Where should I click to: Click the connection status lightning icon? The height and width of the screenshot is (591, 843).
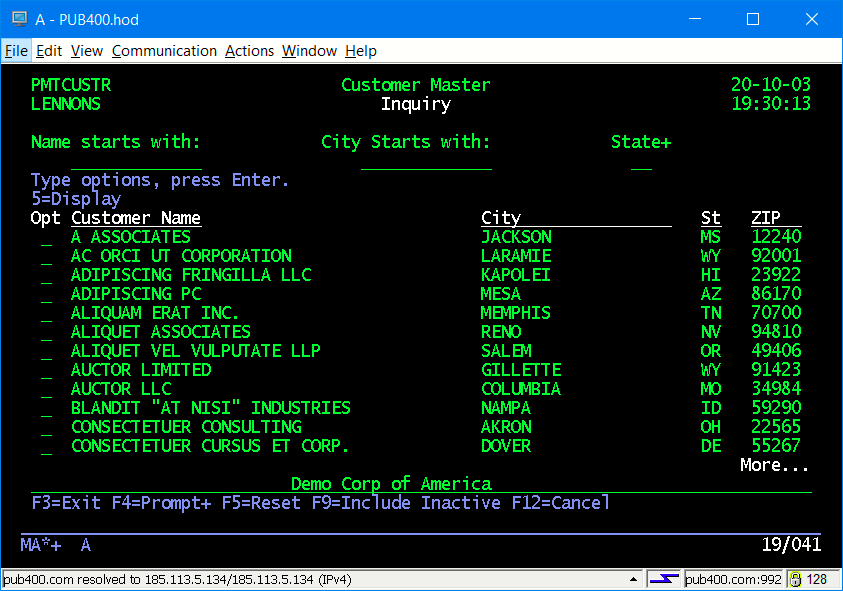point(663,579)
